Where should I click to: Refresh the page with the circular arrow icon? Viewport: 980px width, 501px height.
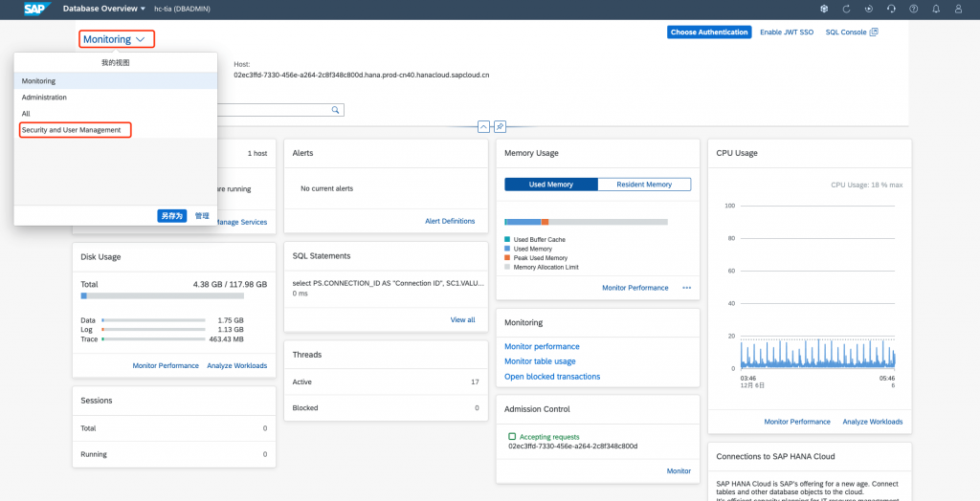click(846, 9)
